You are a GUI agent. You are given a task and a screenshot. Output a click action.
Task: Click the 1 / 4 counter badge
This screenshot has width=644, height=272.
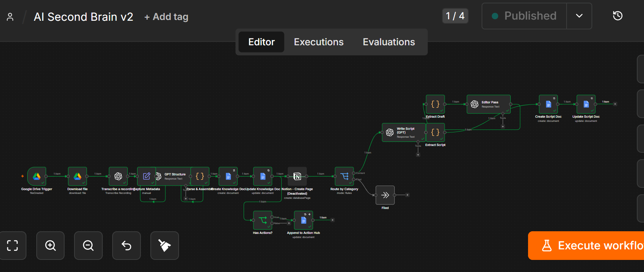click(x=455, y=16)
